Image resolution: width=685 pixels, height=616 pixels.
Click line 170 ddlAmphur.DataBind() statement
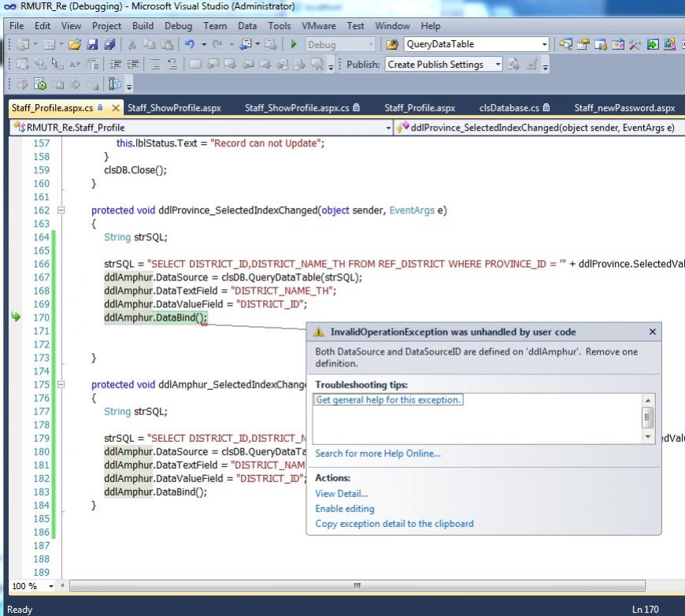point(156,317)
